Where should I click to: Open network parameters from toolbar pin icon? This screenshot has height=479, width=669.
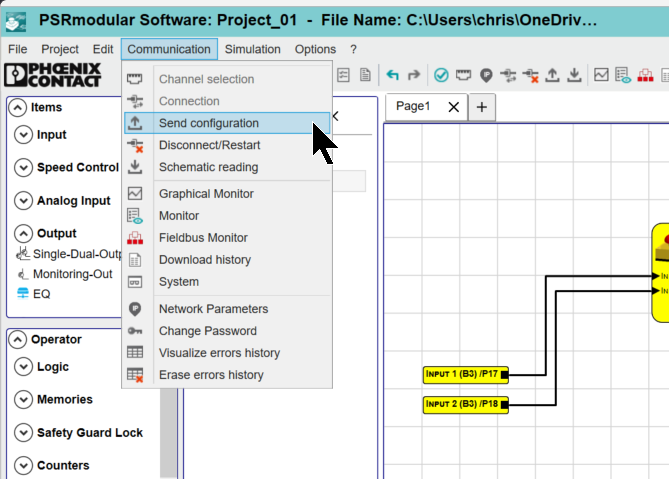(x=486, y=75)
